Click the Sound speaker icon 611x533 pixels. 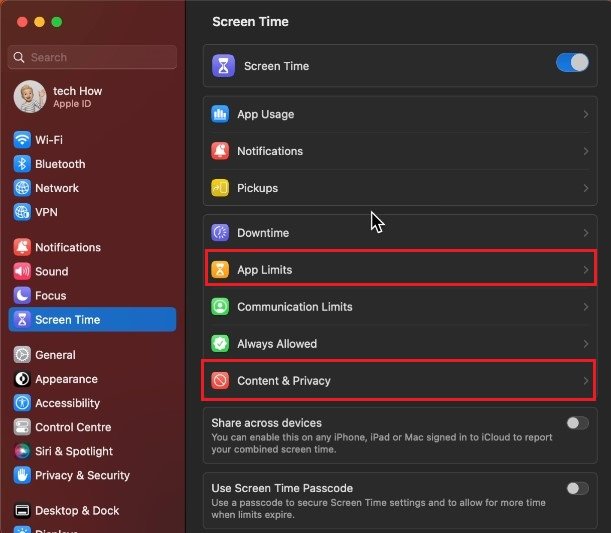click(22, 271)
